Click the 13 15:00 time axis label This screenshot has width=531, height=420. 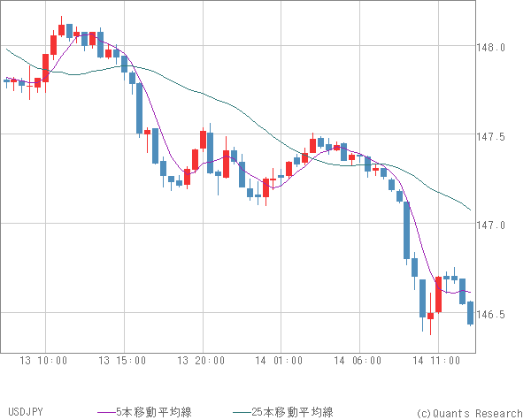click(122, 361)
